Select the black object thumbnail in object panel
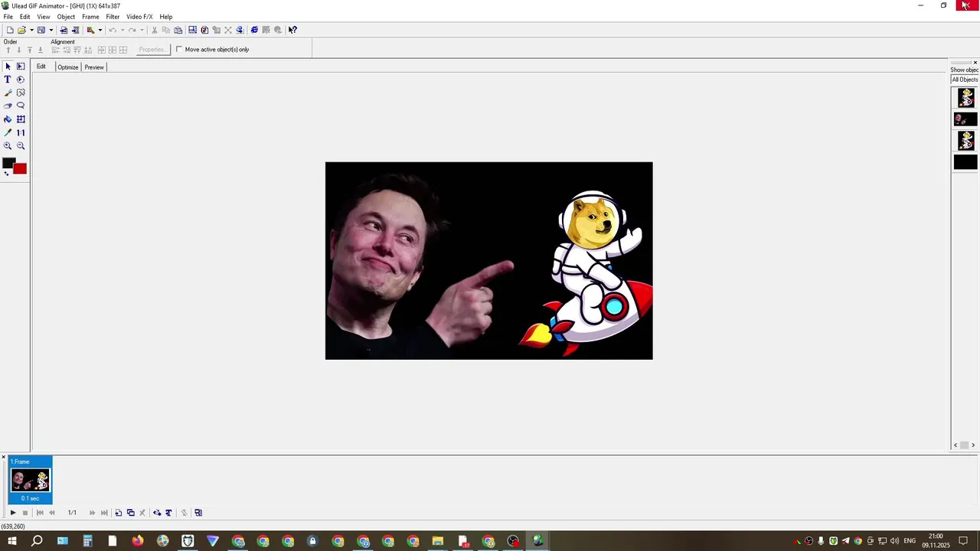This screenshot has height=551, width=980. pos(965,162)
